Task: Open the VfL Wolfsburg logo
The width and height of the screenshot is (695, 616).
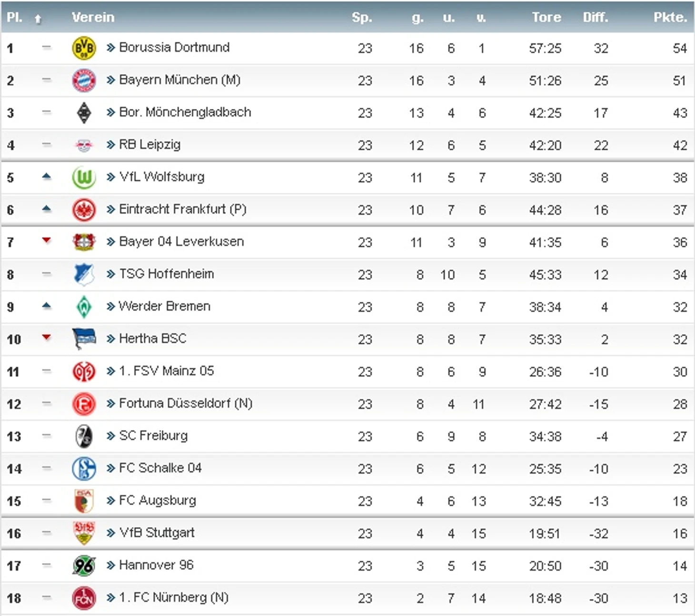Action: (x=84, y=178)
